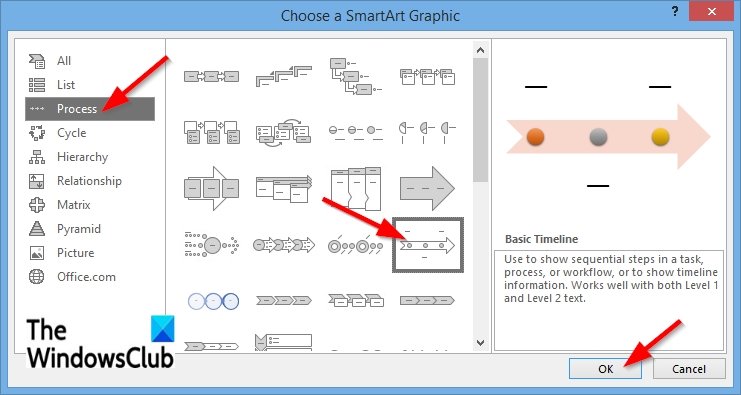741x395 pixels.
Task: Click the scroll down arrow in layout list
Action: click(x=481, y=343)
